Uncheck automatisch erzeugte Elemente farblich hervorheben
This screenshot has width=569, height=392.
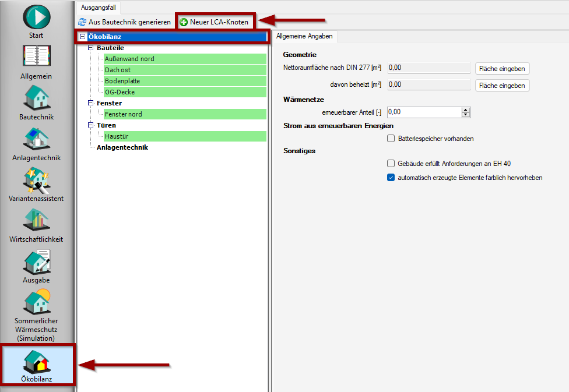coord(391,178)
